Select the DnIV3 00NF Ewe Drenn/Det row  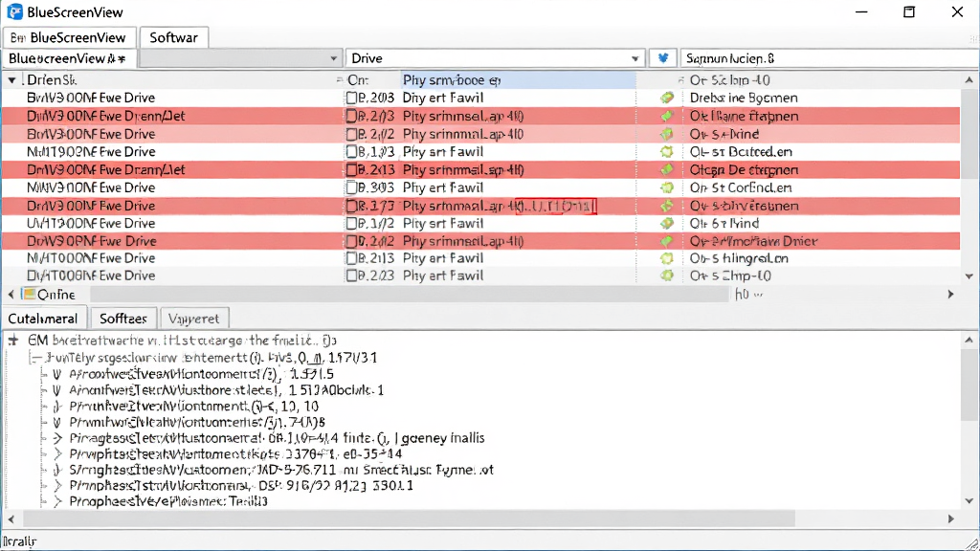coord(480,169)
